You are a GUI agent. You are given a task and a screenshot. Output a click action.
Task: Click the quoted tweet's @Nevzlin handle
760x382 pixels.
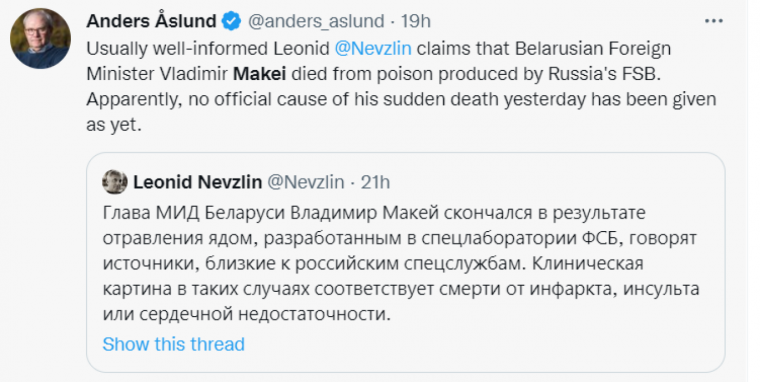point(306,182)
